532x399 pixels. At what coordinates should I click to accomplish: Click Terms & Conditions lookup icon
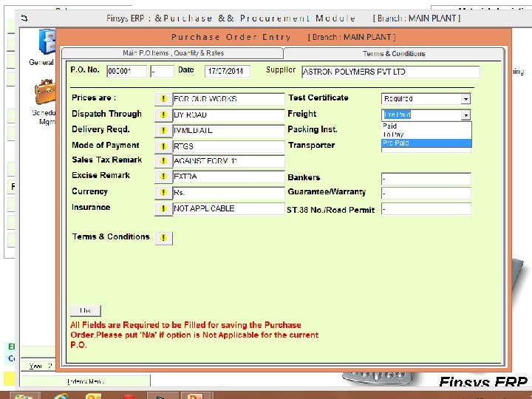tap(163, 238)
